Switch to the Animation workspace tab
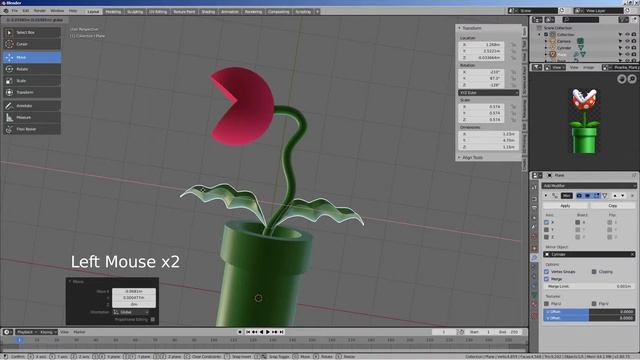640x360 pixels. (x=230, y=12)
